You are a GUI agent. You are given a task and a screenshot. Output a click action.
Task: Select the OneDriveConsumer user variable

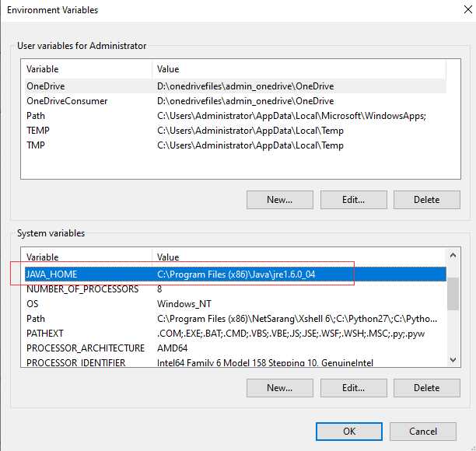point(67,101)
